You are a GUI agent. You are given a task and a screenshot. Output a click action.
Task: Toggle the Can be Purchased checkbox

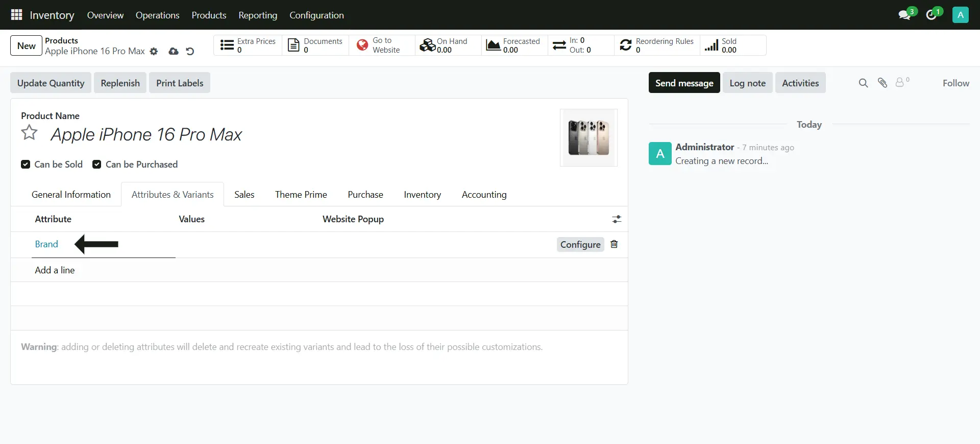point(96,165)
